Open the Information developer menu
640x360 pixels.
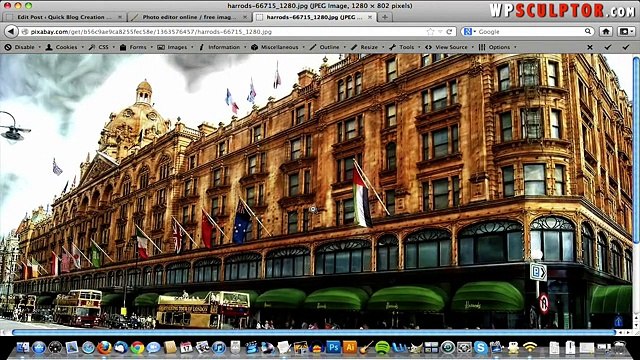pos(222,47)
